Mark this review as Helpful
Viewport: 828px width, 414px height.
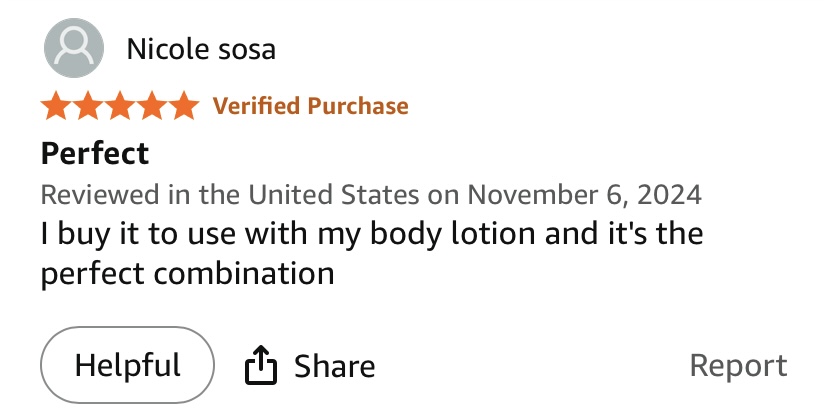(127, 366)
